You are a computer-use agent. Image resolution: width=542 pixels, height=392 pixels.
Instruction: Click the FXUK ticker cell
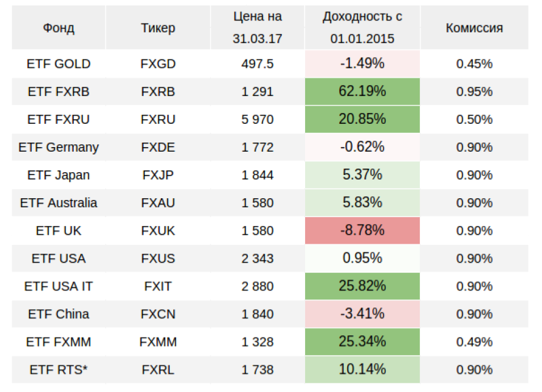[158, 231]
